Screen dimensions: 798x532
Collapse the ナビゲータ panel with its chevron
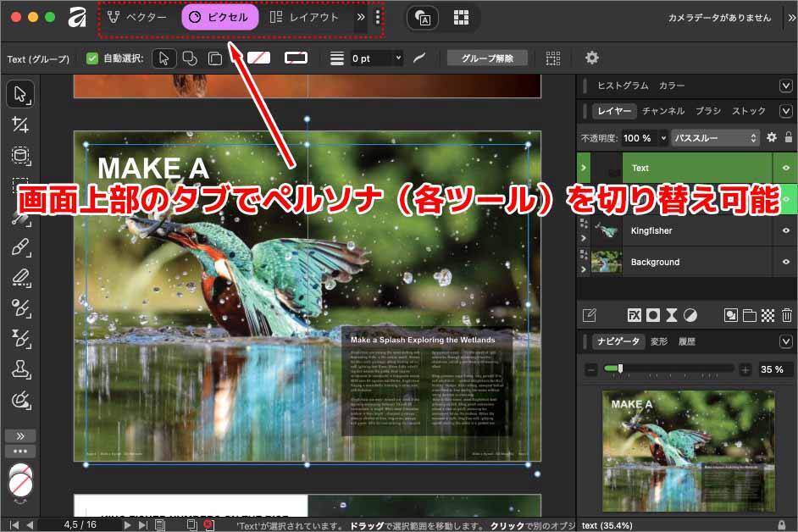pyautogui.click(x=784, y=341)
